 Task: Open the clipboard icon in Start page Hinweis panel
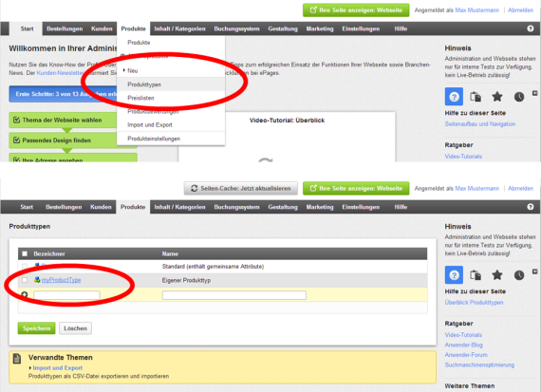coord(476,97)
